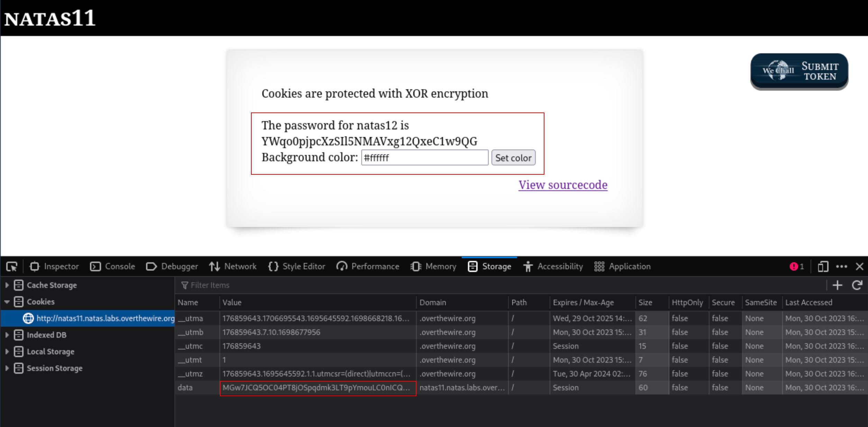Screen dimensions: 868x427
Task: Switch to the Network tab
Action: 233,266
